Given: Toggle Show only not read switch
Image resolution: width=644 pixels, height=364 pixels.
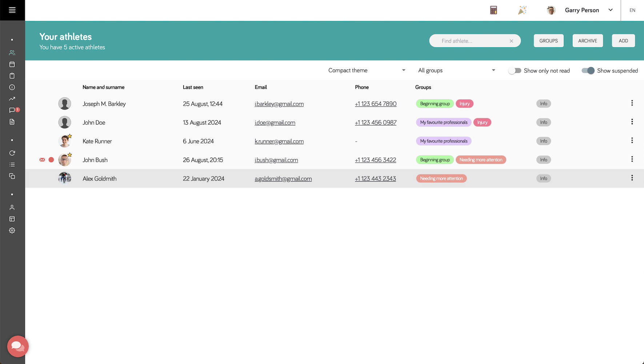Looking at the screenshot, I should [515, 71].
